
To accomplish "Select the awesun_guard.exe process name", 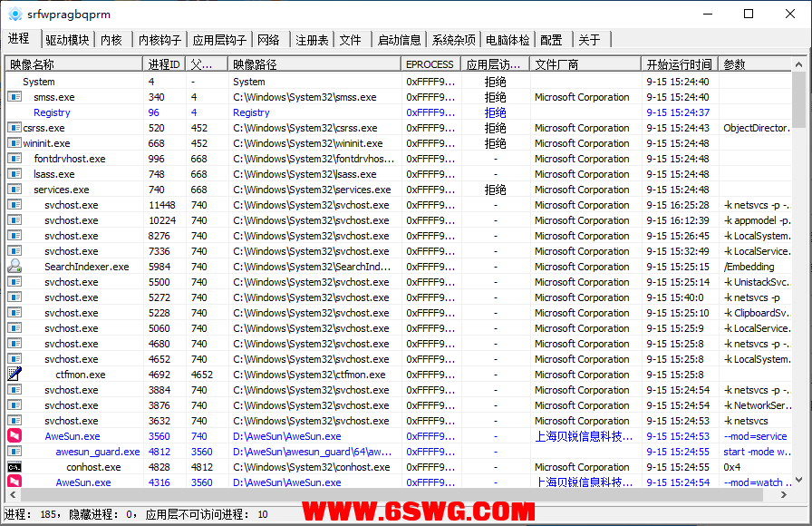I will pyautogui.click(x=98, y=452).
